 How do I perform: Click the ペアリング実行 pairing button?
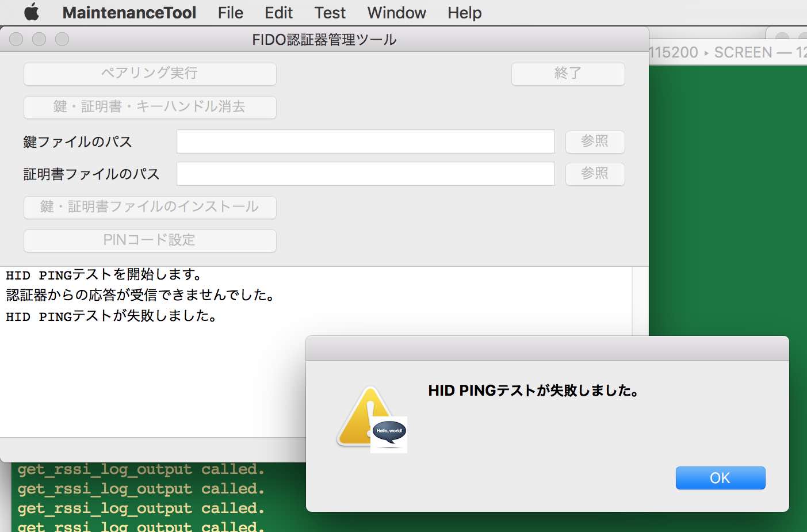click(150, 74)
